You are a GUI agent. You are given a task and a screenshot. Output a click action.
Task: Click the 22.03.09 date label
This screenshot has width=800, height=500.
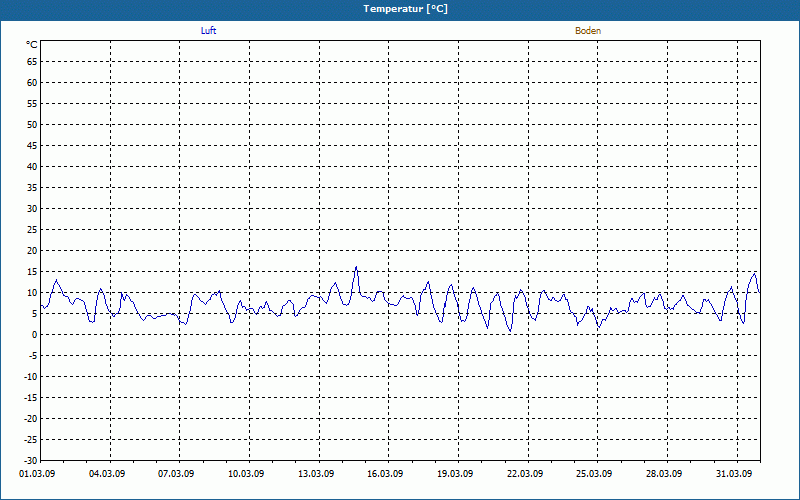pos(525,474)
